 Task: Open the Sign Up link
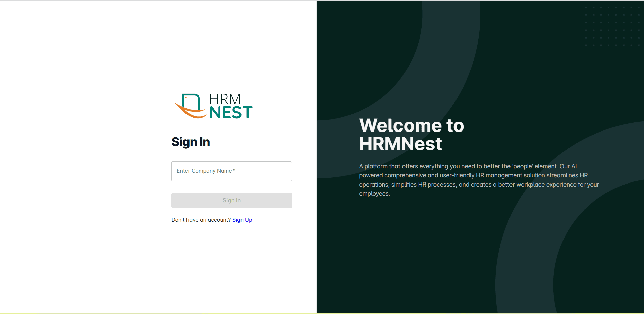242,220
